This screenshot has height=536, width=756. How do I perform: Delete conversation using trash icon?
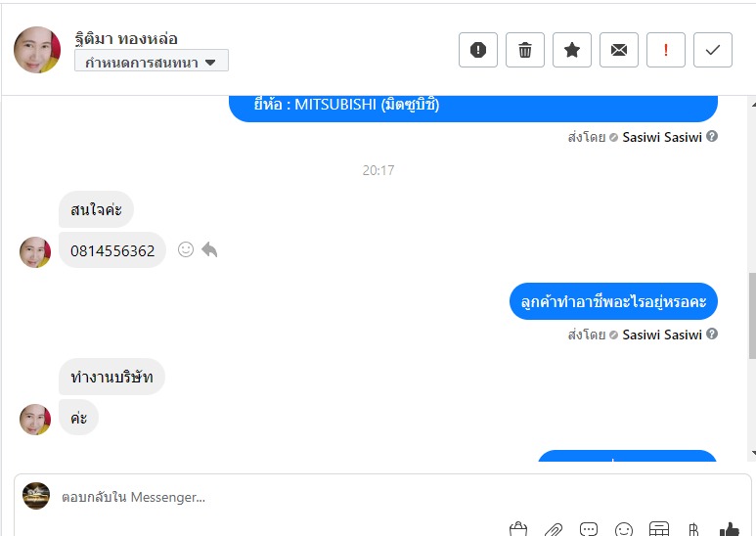[x=524, y=50]
